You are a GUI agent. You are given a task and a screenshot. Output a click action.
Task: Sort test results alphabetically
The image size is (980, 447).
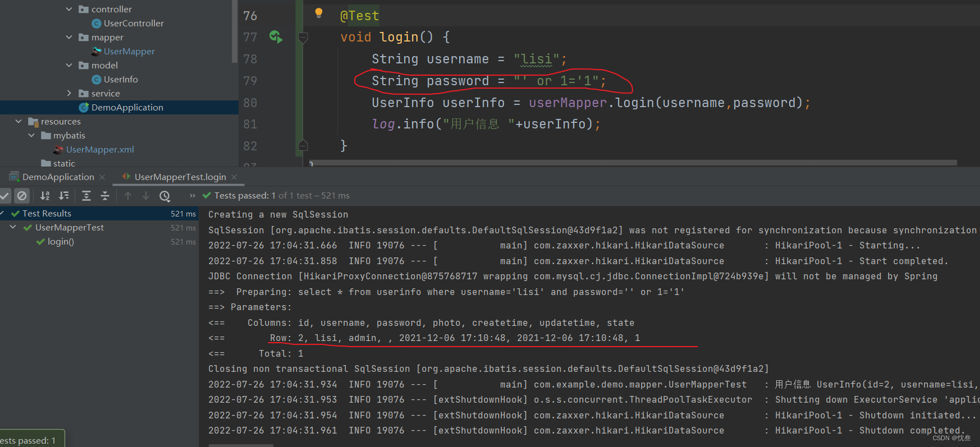45,196
